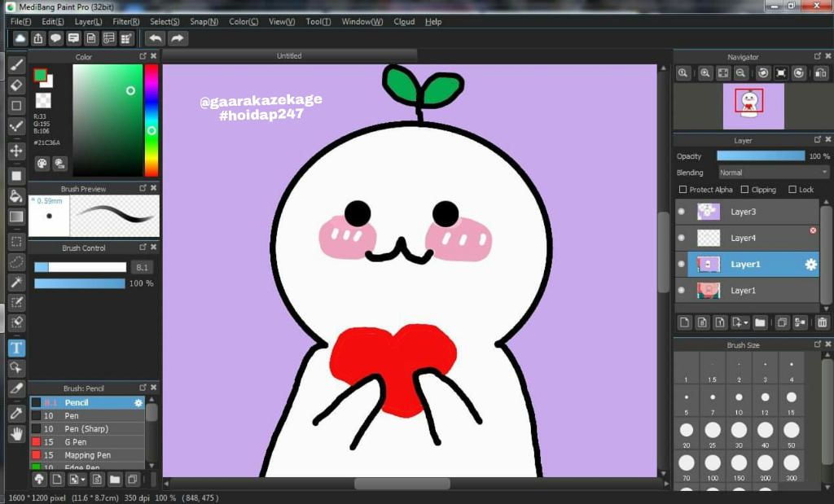Click the brush size slider showing 8.1
The image size is (834, 504).
click(x=81, y=267)
